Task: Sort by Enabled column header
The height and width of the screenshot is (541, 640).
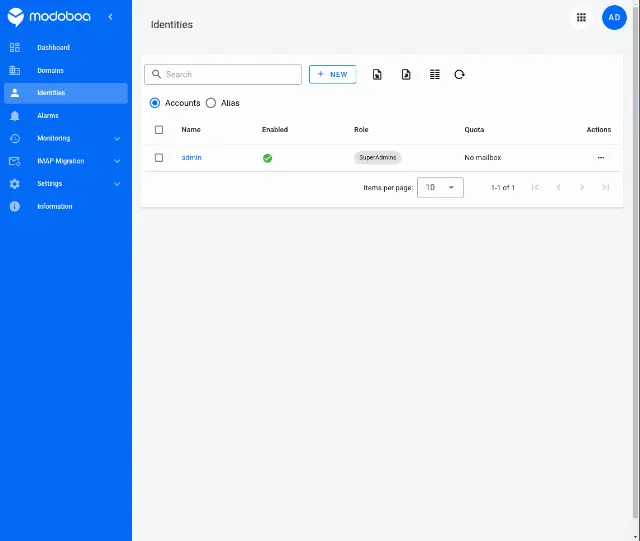Action: (x=275, y=129)
